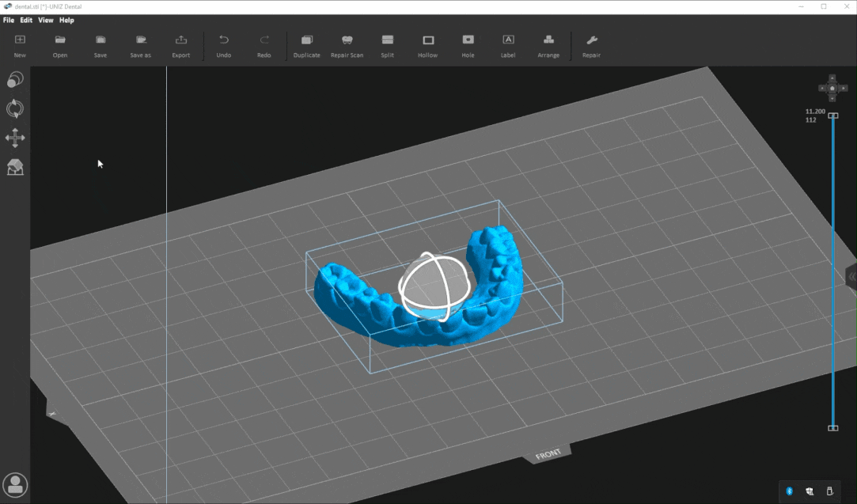This screenshot has height=504, width=857.
Task: Use the Split tool
Action: [387, 45]
